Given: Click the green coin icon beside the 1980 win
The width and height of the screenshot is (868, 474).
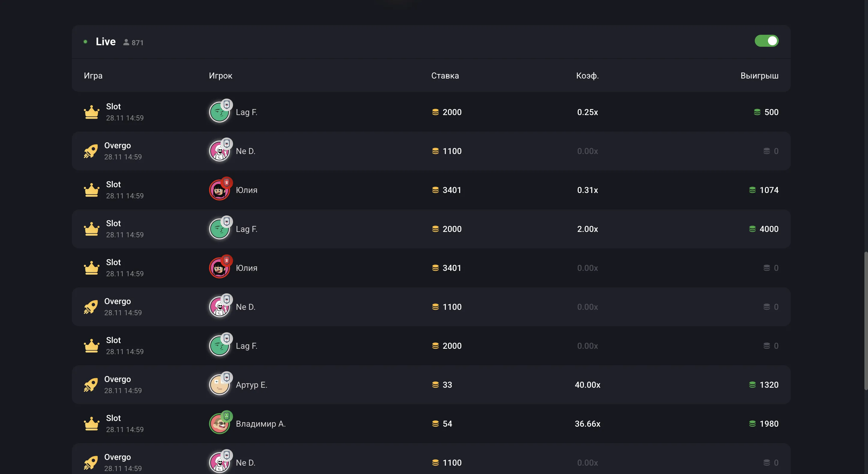Looking at the screenshot, I should tap(752, 424).
